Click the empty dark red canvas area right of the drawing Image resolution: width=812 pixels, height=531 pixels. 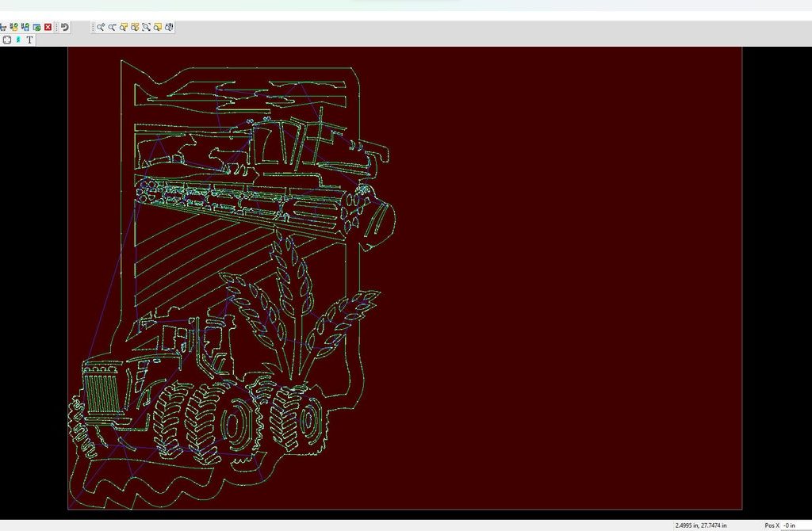(x=571, y=277)
